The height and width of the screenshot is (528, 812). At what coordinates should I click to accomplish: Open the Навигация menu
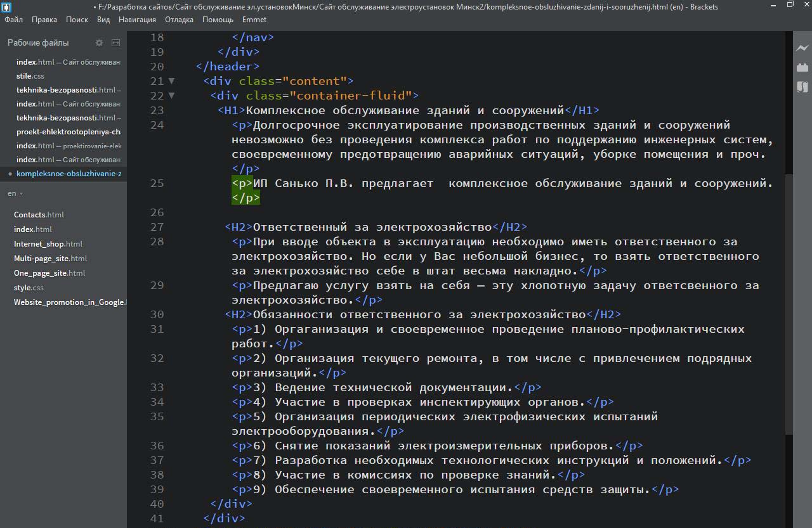click(137, 20)
